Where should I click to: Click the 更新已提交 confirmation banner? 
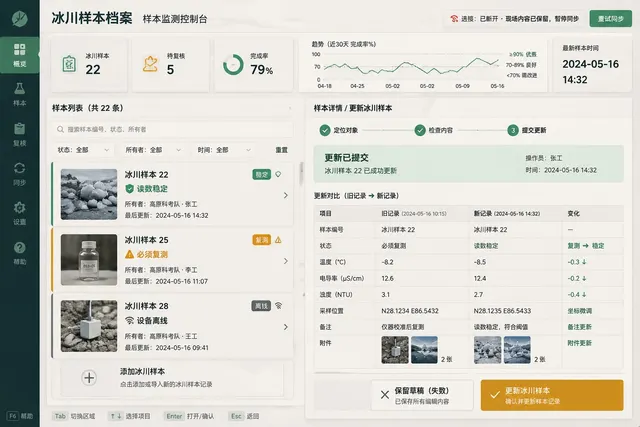469,164
